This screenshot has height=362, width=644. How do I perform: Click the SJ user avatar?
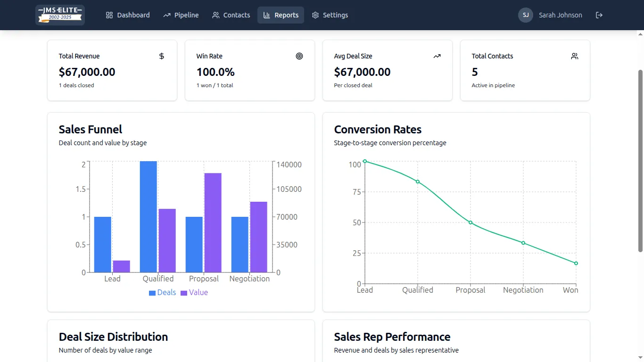click(526, 15)
